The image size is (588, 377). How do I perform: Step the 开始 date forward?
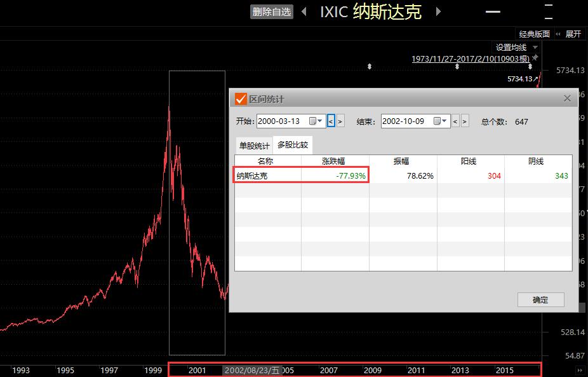(x=340, y=121)
